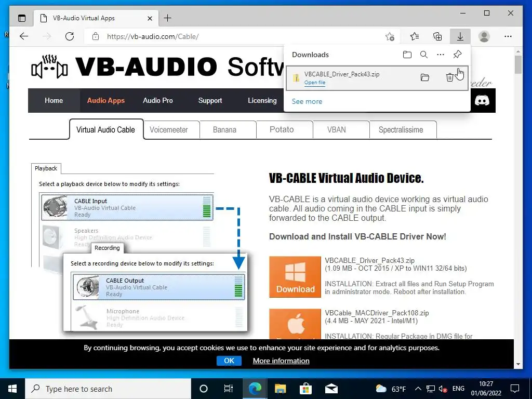This screenshot has height=399, width=532.
Task: Click the CABLE Output recording device image
Action: (87, 287)
